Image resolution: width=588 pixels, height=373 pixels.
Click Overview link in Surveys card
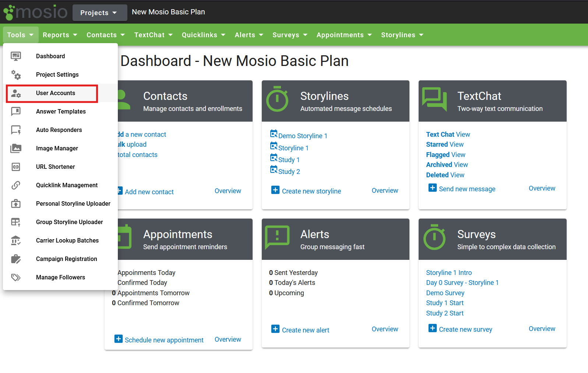[x=542, y=329]
